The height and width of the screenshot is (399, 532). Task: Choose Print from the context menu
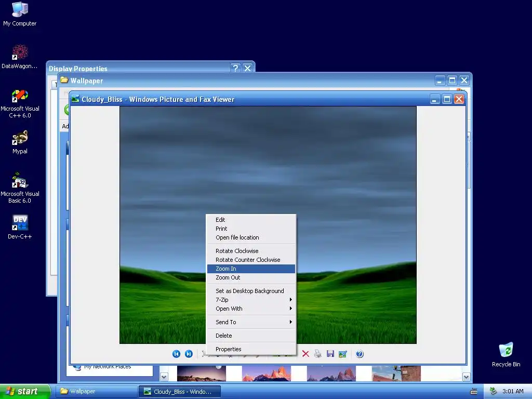[251, 229]
